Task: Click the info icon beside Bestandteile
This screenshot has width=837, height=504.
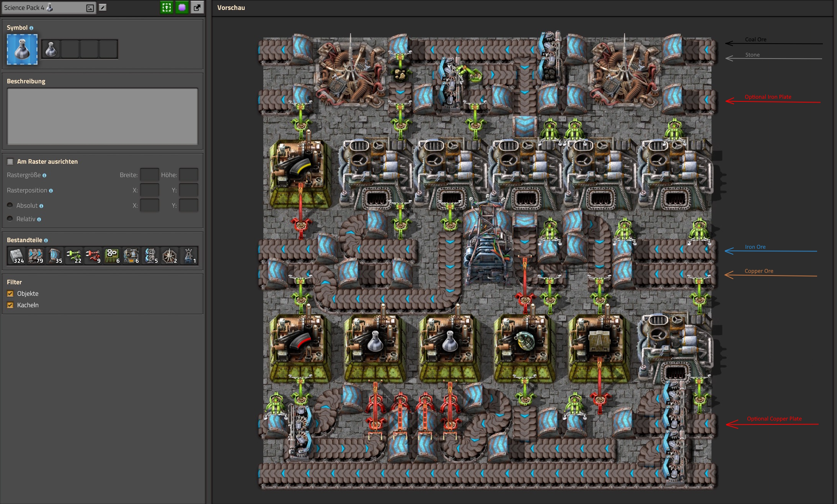Action: point(46,240)
